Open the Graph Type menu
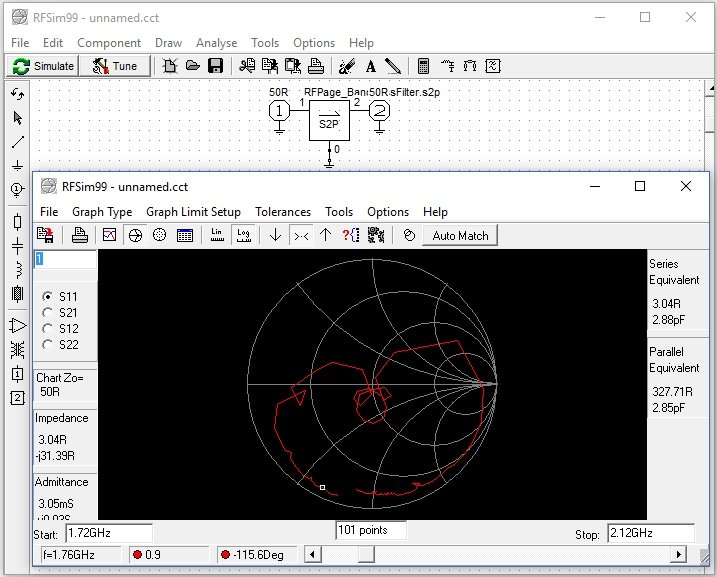The image size is (717, 577). pos(102,212)
